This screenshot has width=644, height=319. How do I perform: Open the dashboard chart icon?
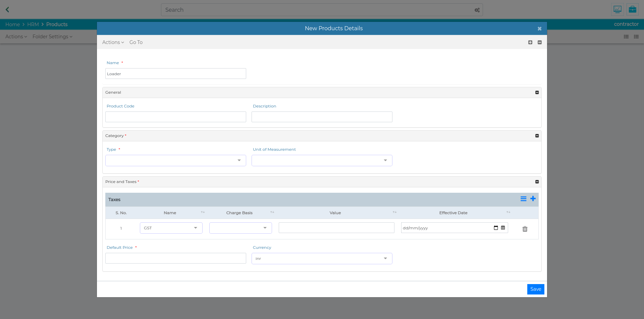[618, 9]
